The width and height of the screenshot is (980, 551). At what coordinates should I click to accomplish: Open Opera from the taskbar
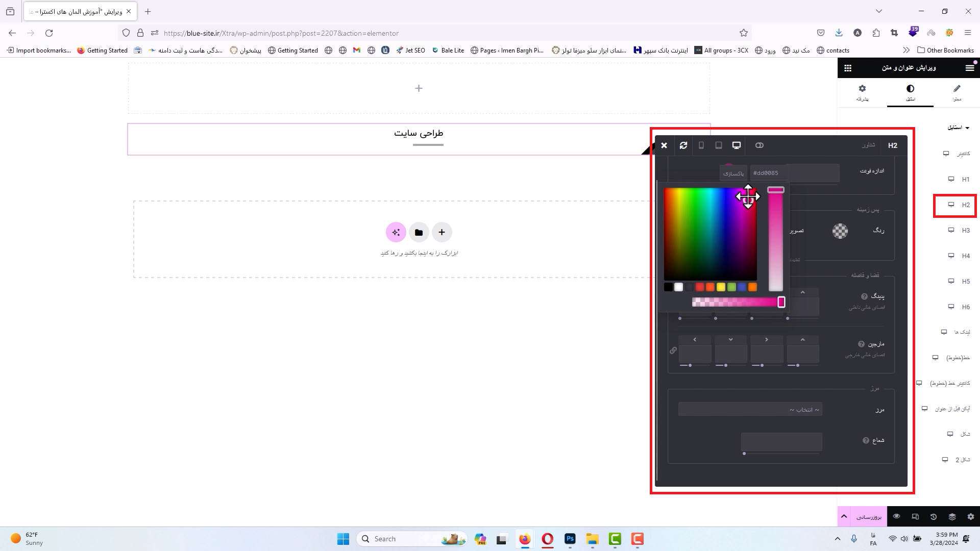click(x=548, y=539)
